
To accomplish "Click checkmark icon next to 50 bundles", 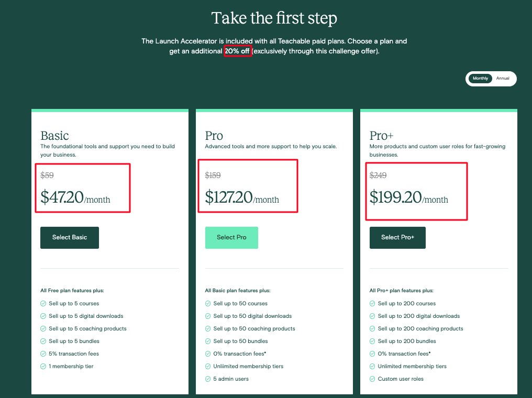I will tap(208, 341).
